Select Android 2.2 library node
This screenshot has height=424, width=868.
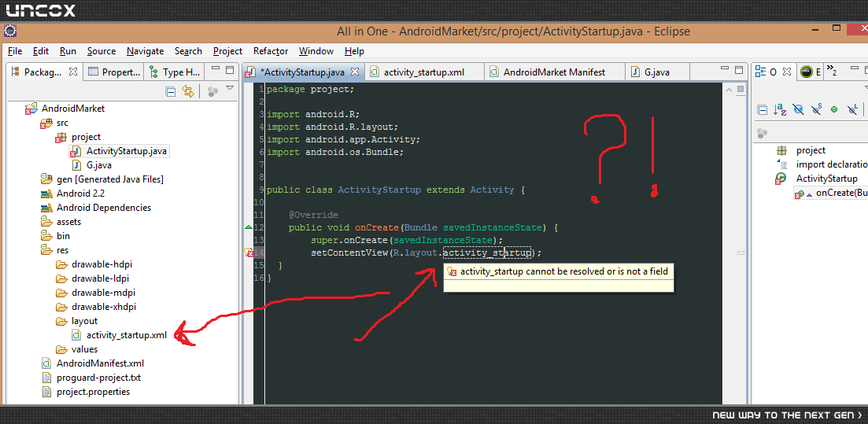pyautogui.click(x=80, y=194)
